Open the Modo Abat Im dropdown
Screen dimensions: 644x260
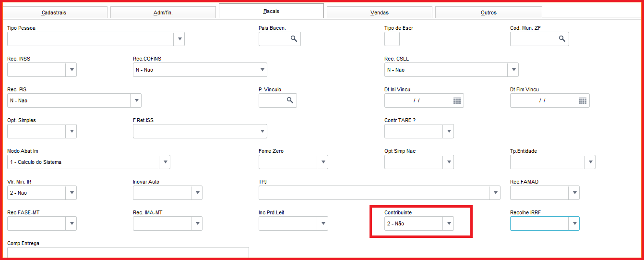(165, 162)
